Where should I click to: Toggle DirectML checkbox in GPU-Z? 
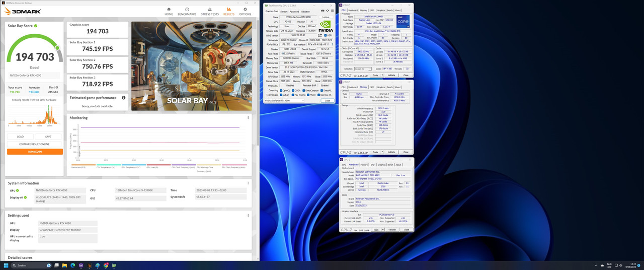pyautogui.click(x=322, y=91)
